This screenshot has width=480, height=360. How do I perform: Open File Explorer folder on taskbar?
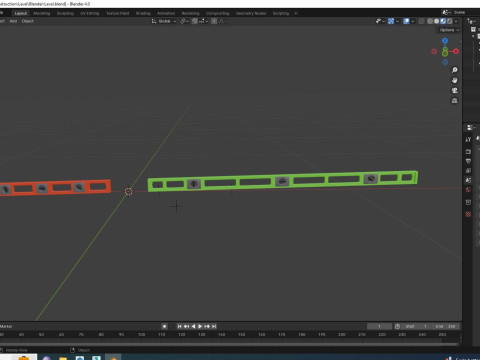tap(63, 358)
